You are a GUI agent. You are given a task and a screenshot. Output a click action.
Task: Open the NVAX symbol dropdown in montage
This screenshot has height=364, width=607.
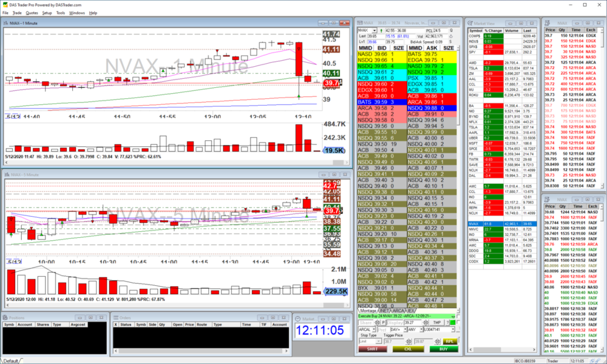tap(375, 30)
